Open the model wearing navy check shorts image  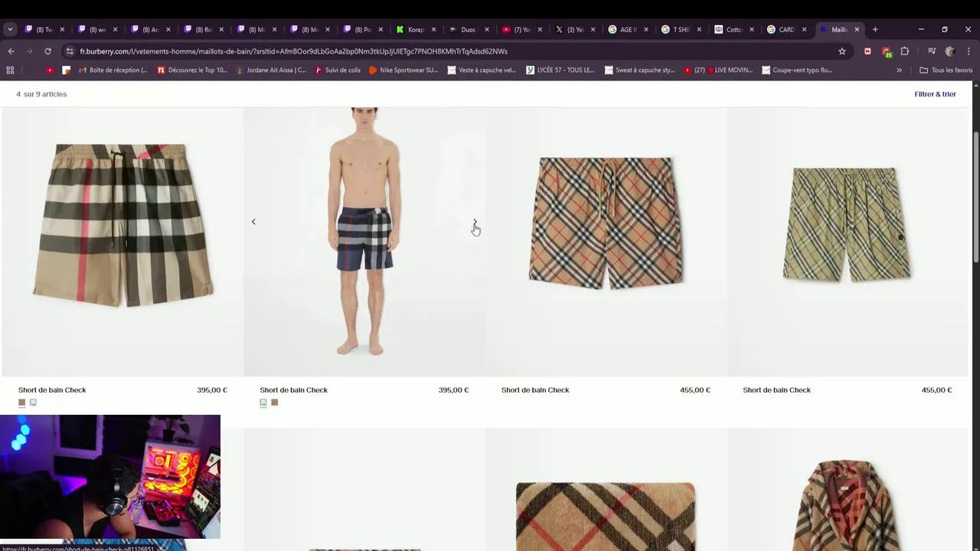[x=364, y=241]
